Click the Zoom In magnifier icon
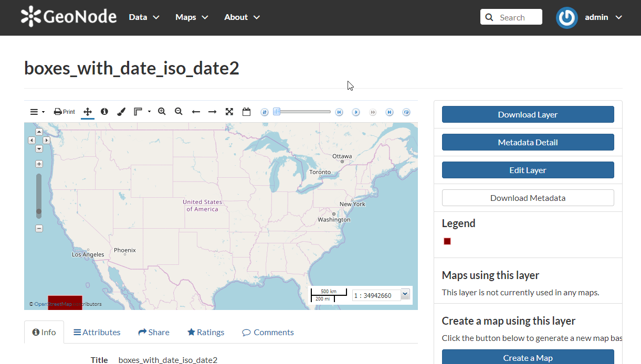641x364 pixels. [x=162, y=111]
